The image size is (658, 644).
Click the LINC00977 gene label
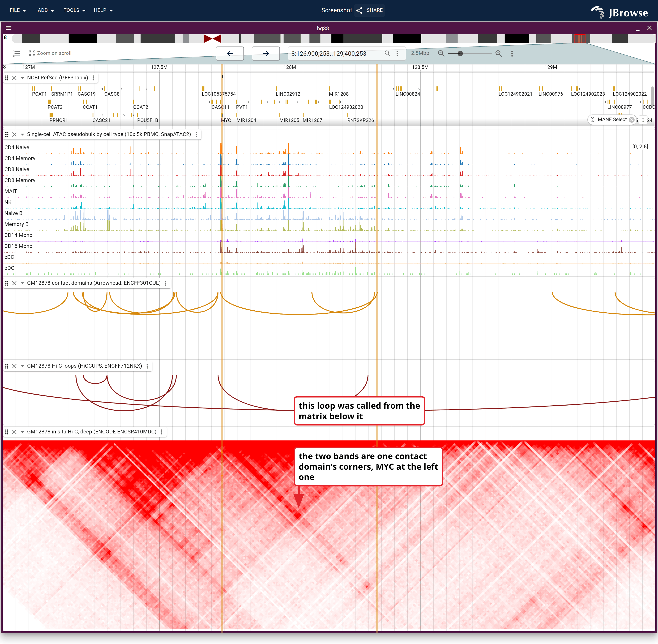pos(619,107)
